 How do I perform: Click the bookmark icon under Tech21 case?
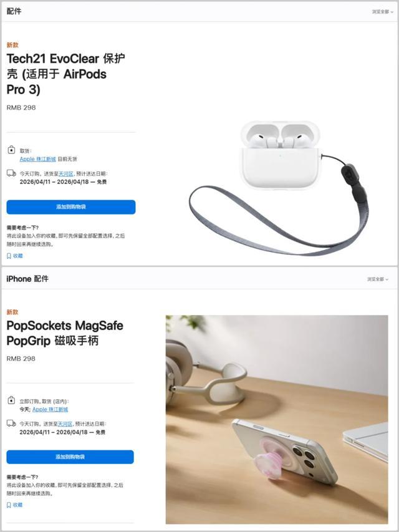9,256
